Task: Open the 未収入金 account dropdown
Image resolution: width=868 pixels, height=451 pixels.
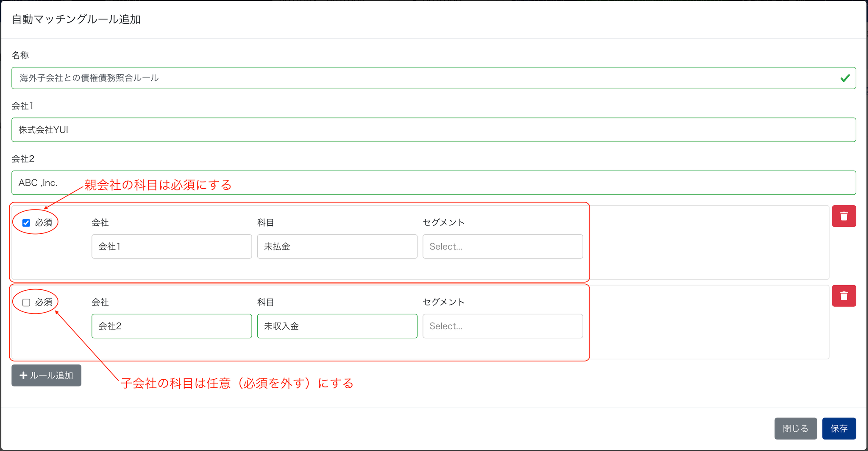Action: coord(337,326)
